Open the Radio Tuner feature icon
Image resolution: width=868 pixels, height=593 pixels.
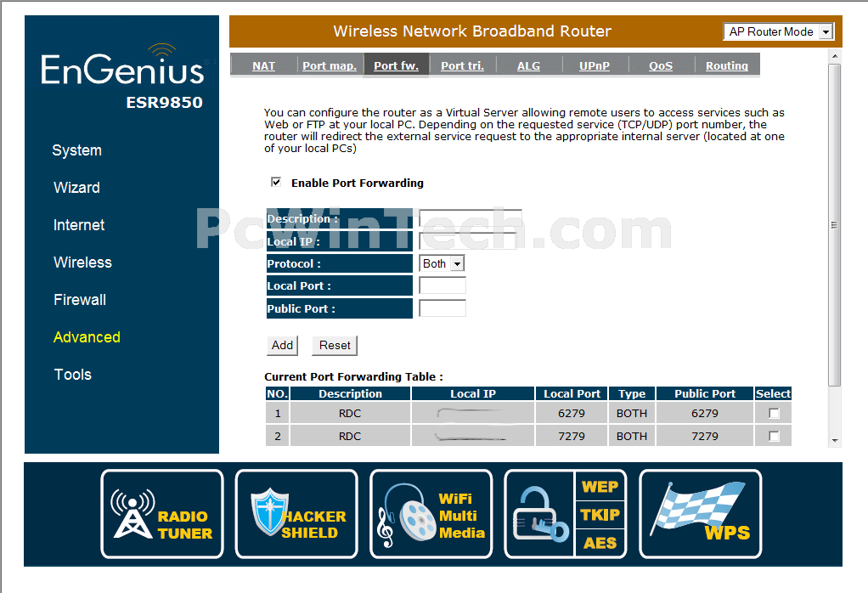pyautogui.click(x=162, y=514)
